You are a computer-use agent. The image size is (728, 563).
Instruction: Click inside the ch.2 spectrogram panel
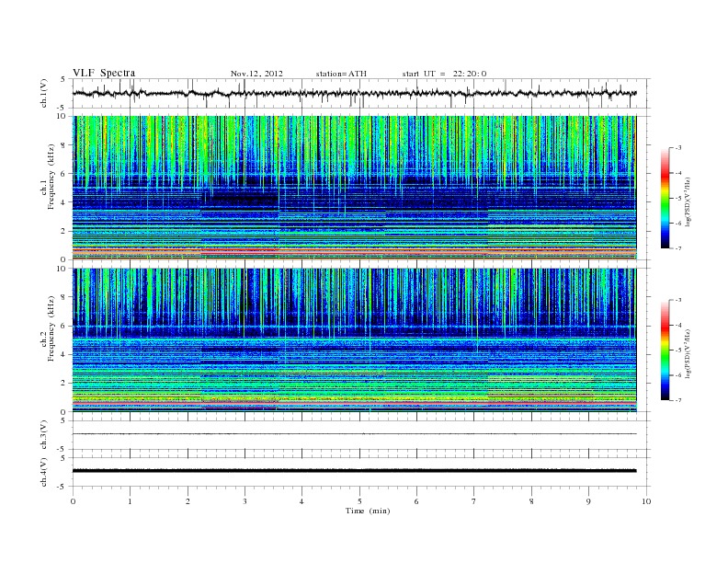pos(354,340)
